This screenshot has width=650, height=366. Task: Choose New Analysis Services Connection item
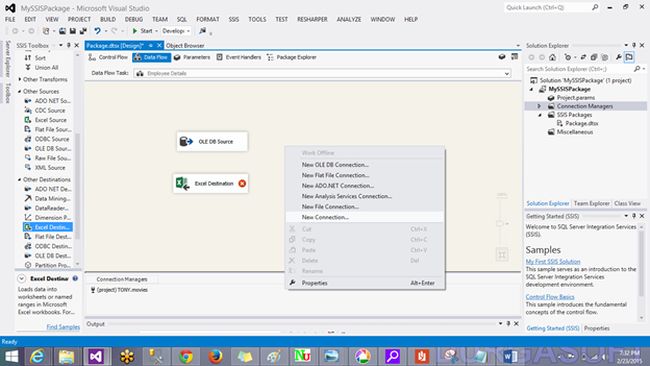point(347,196)
